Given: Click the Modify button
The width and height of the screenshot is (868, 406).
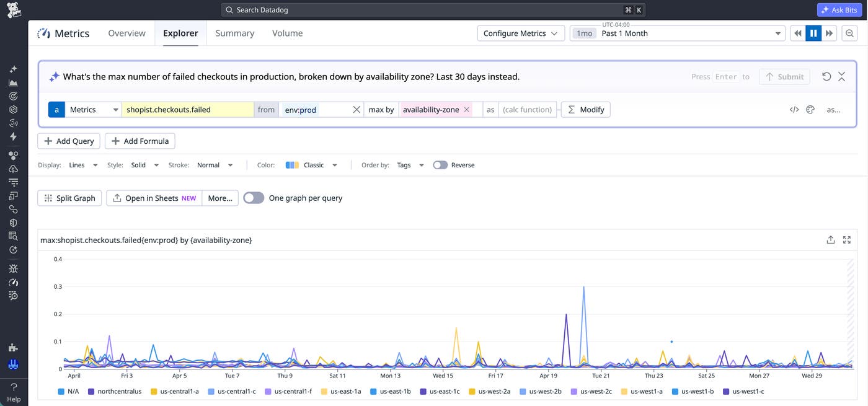Looking at the screenshot, I should (586, 110).
